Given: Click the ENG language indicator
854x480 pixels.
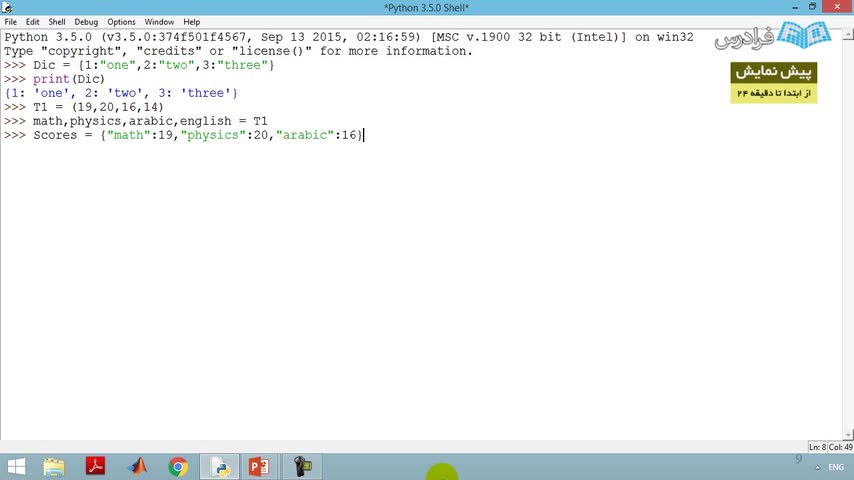Looking at the screenshot, I should (x=836, y=467).
